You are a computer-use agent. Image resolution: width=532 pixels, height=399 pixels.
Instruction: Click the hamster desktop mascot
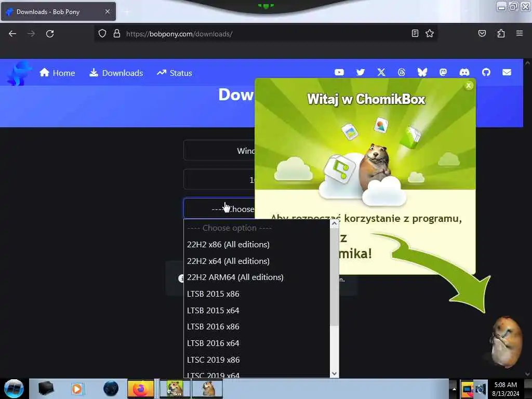506,342
